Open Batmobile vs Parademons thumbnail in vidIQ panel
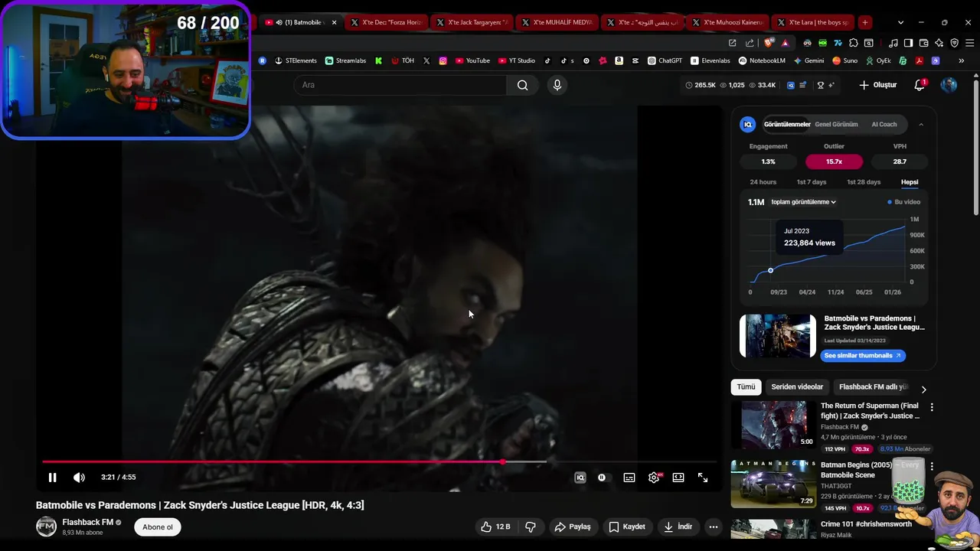 pyautogui.click(x=778, y=336)
